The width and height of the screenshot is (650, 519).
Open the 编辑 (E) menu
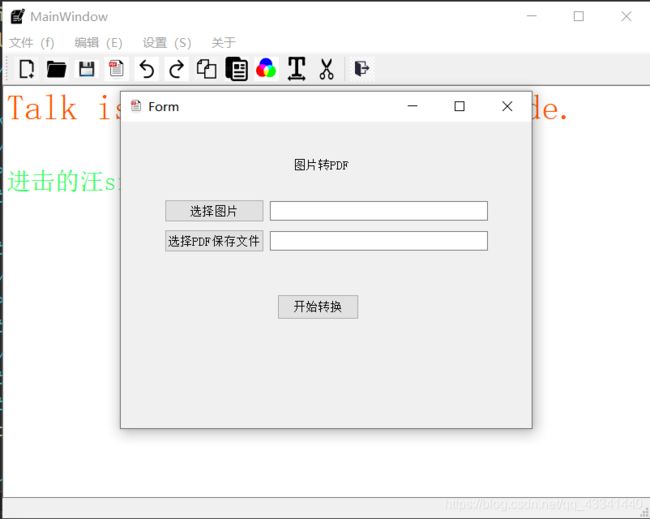(98, 43)
